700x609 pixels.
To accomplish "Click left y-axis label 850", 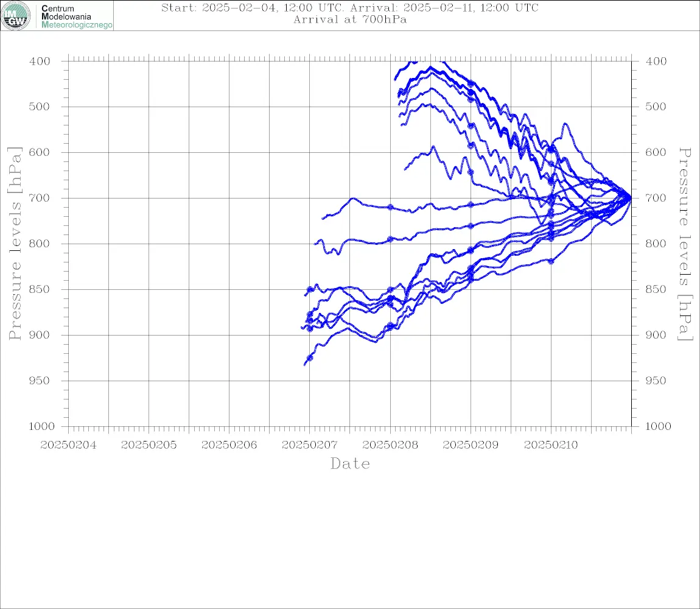I will (40, 289).
